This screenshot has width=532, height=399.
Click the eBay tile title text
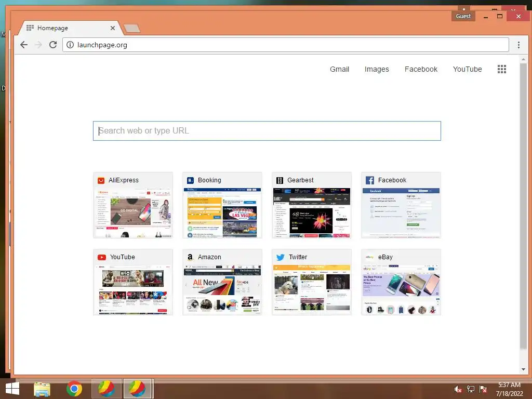click(385, 257)
